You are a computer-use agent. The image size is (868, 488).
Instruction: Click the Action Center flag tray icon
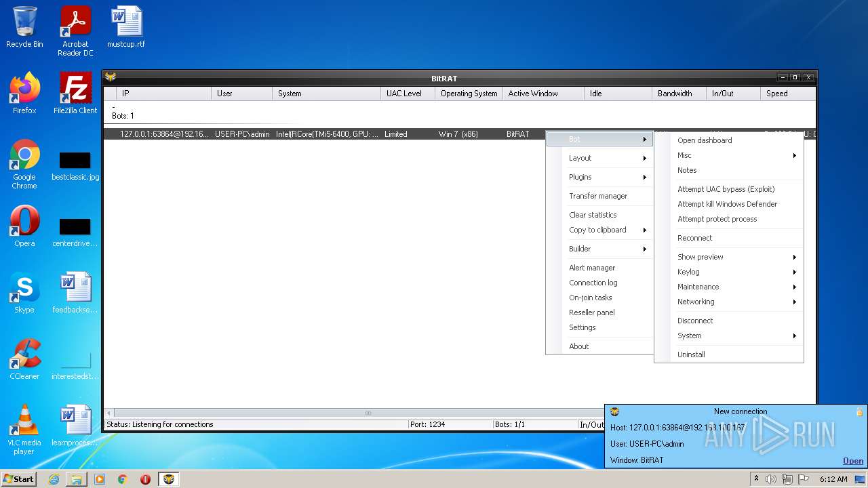[x=804, y=479]
